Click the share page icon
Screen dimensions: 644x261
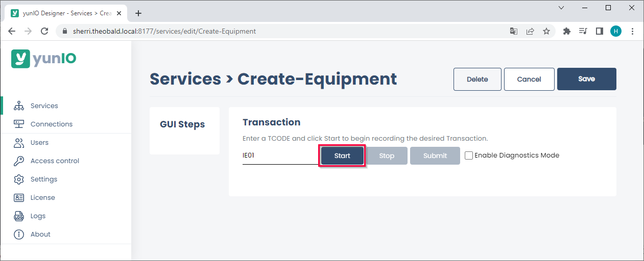click(530, 31)
